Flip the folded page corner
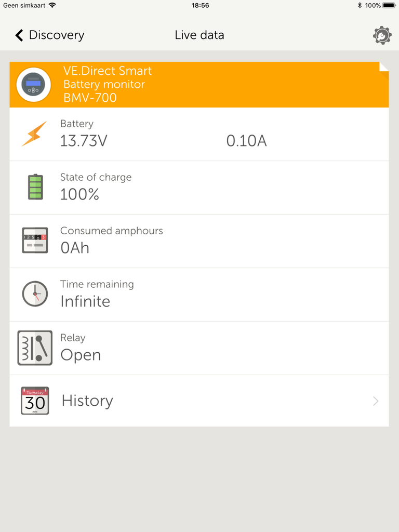This screenshot has width=399, height=532. click(384, 67)
